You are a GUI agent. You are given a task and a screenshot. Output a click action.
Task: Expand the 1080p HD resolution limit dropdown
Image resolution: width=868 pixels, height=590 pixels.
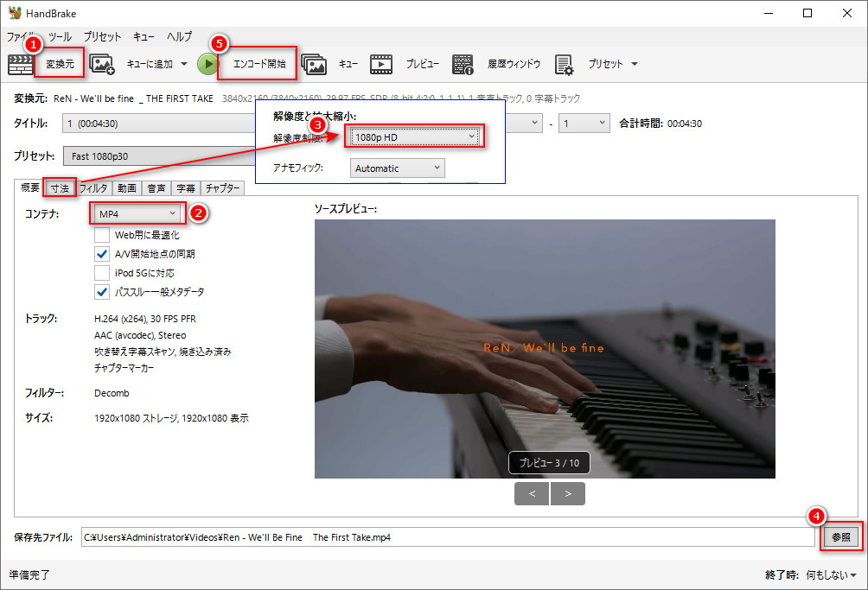pos(415,136)
